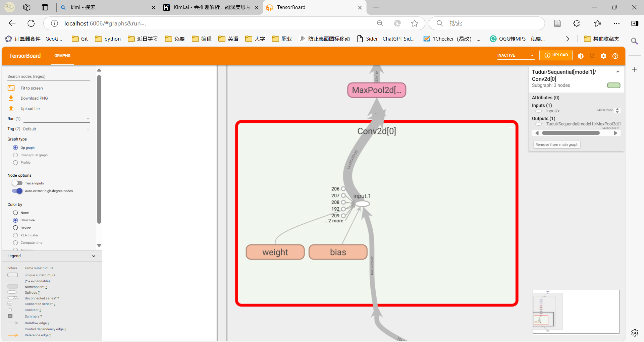Click the UPLOAD button
This screenshot has height=342, width=644.
[556, 55]
